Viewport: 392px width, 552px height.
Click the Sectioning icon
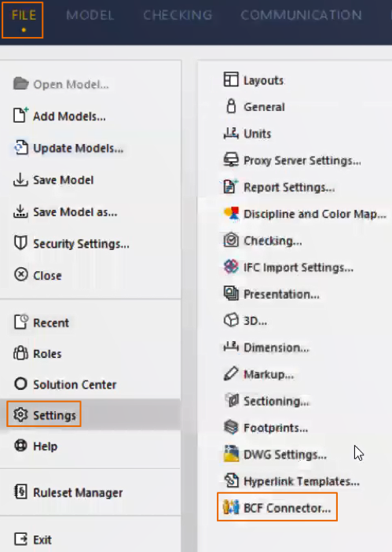[231, 400]
